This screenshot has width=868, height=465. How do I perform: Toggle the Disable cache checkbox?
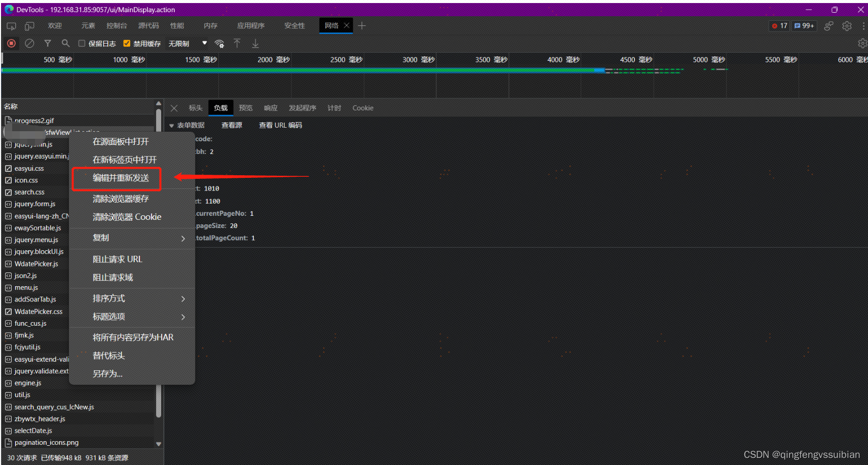[x=127, y=44]
